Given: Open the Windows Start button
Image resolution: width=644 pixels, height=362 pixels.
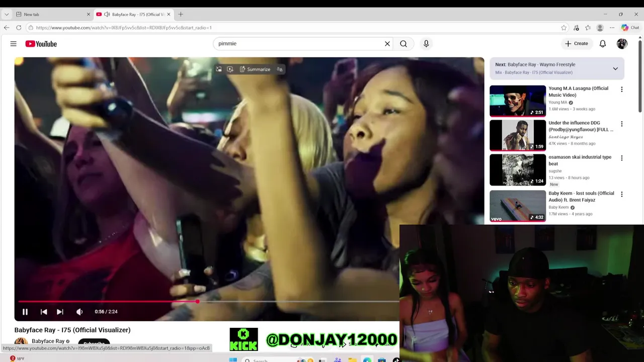Looking at the screenshot, I should pyautogui.click(x=232, y=359).
